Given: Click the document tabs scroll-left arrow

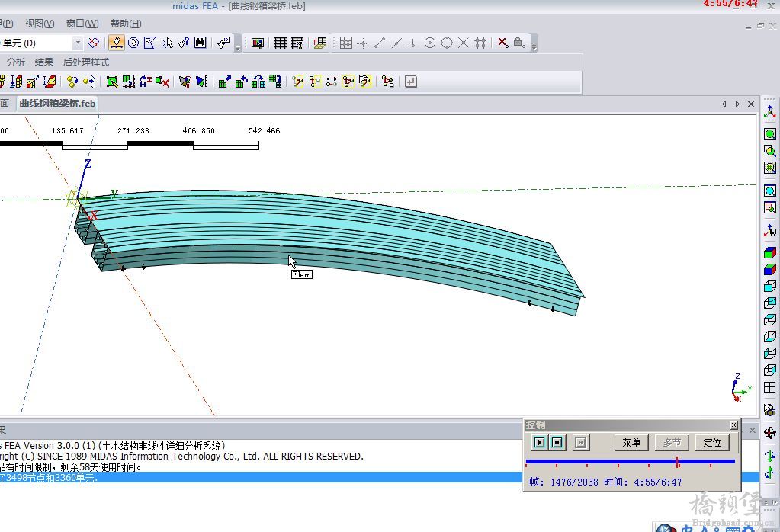Looking at the screenshot, I should pos(724,104).
